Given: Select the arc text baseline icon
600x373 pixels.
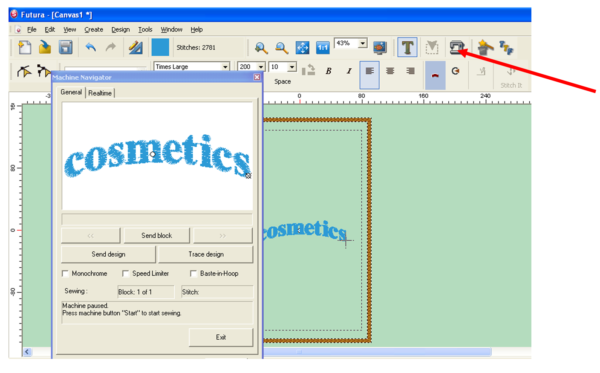Looking at the screenshot, I should pyautogui.click(x=435, y=75).
